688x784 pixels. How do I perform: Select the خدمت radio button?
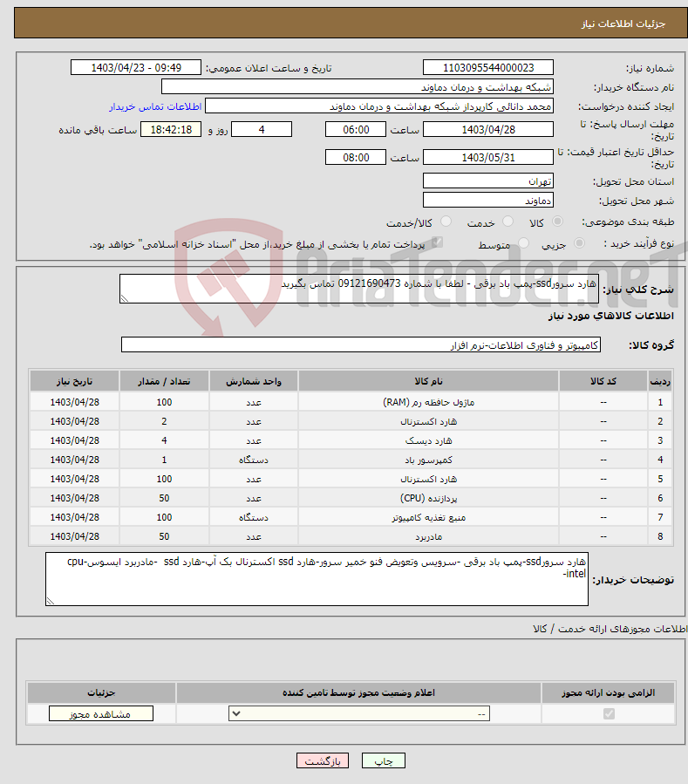coord(507,221)
